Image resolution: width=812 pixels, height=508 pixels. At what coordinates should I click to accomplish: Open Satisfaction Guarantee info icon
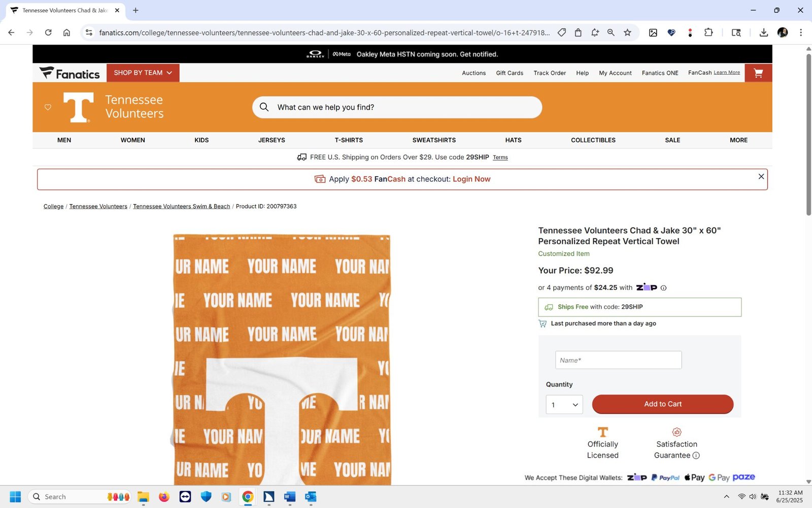(696, 456)
